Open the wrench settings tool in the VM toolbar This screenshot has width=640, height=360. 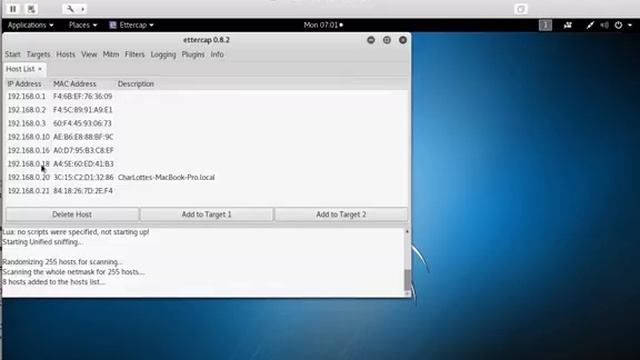tap(70, 9)
